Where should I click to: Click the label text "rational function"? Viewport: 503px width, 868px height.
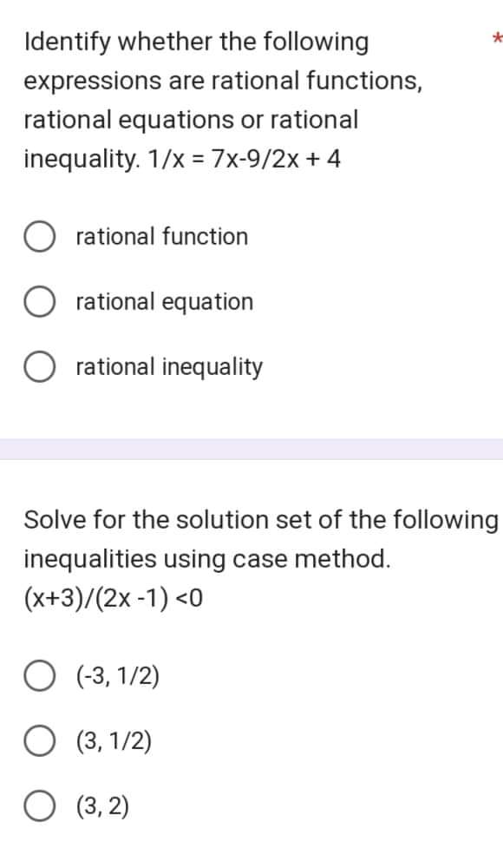tap(161, 236)
